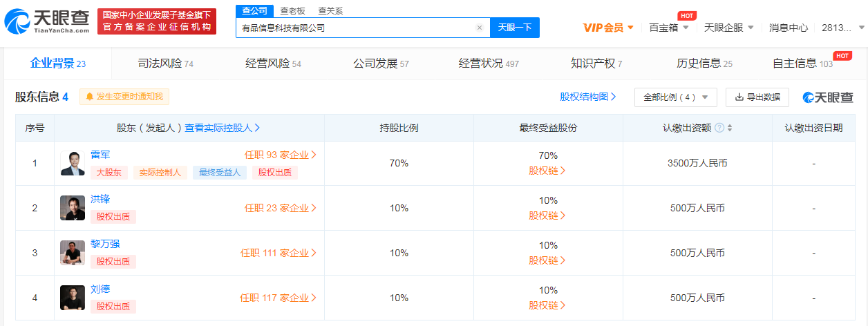
Task: Click the 70% 持股比例 cell for 雷军
Action: 399,164
